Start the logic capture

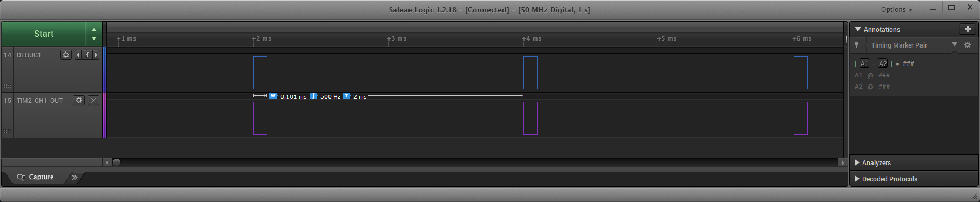44,34
